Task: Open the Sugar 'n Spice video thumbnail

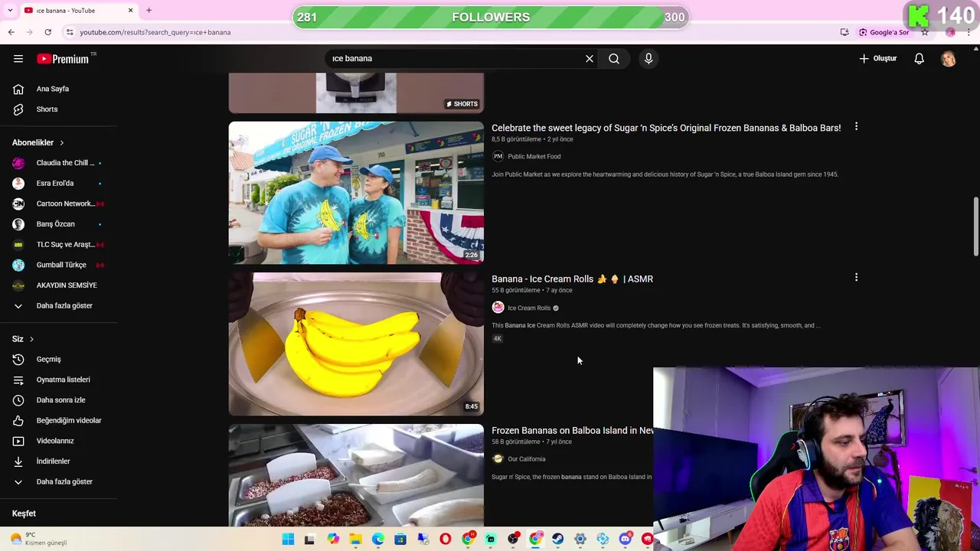Action: (356, 193)
